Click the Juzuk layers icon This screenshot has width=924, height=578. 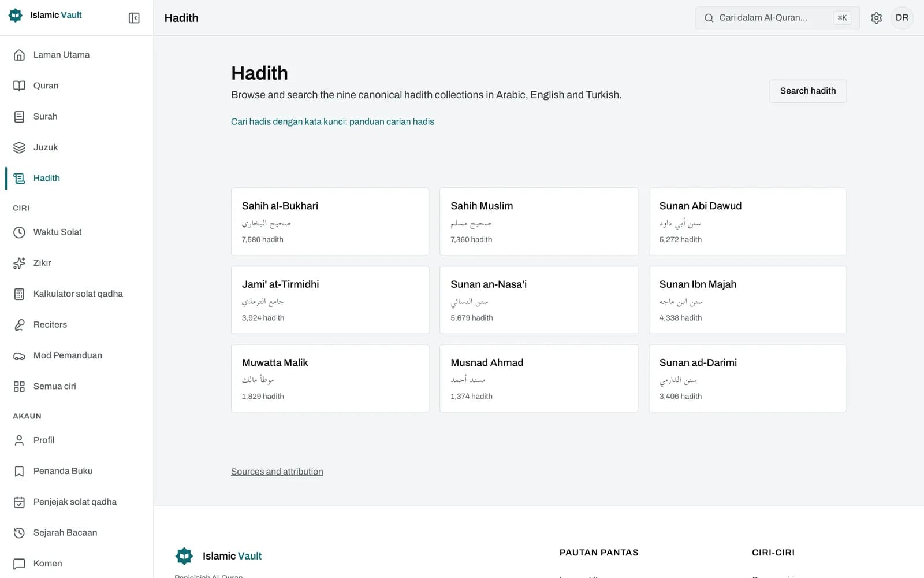click(19, 147)
